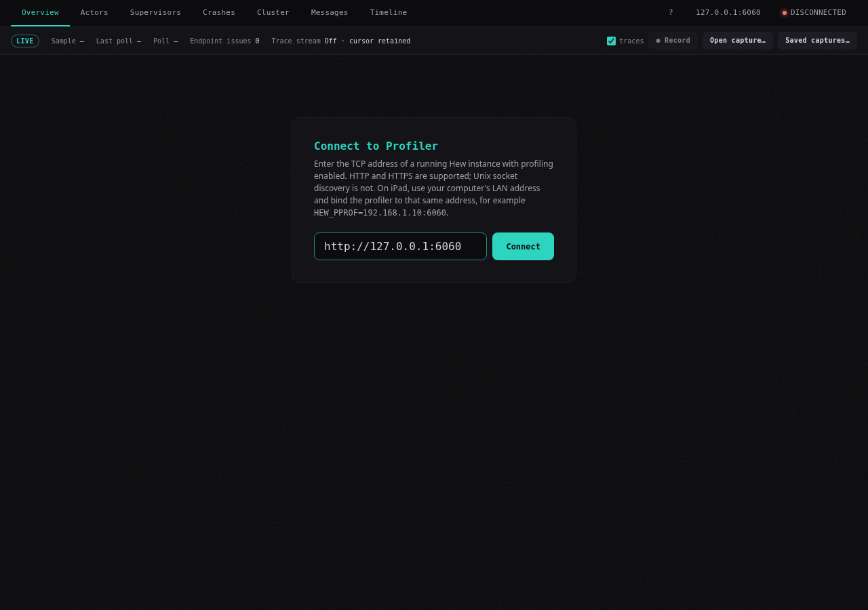Click the Last poll status entry
The height and width of the screenshot is (610, 868).
tap(119, 41)
